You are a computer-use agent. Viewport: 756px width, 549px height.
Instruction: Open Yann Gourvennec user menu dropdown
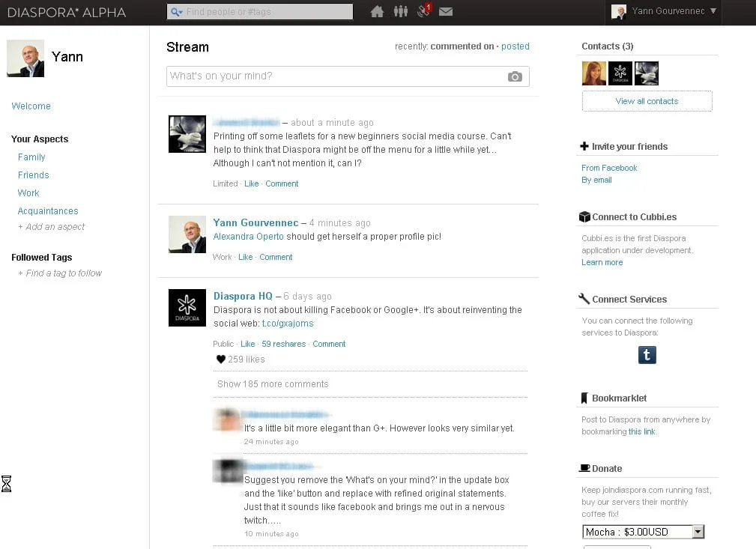coord(663,11)
